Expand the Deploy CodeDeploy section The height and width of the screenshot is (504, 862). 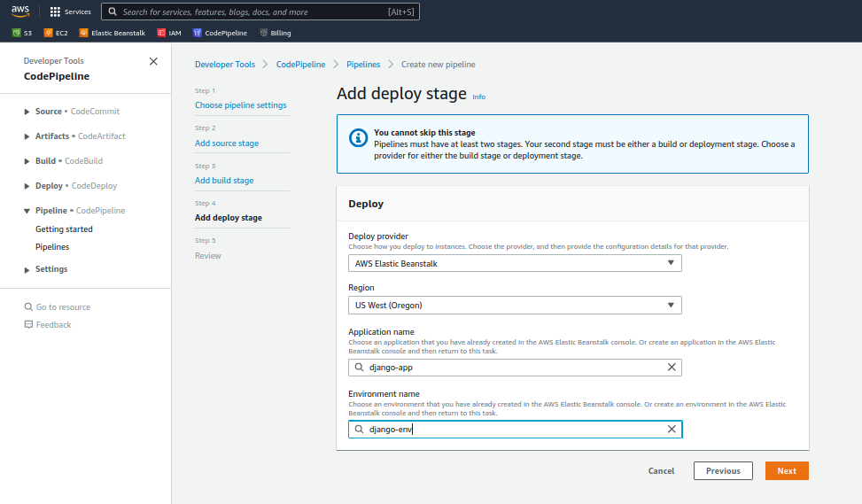(x=27, y=186)
